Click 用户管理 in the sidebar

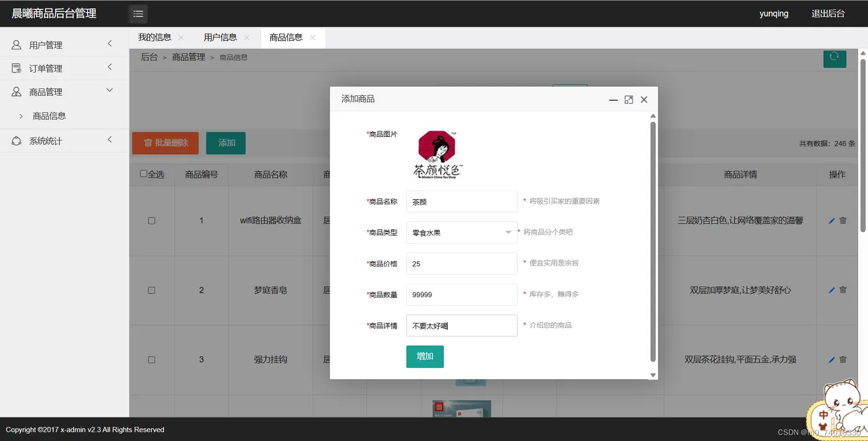[x=46, y=45]
